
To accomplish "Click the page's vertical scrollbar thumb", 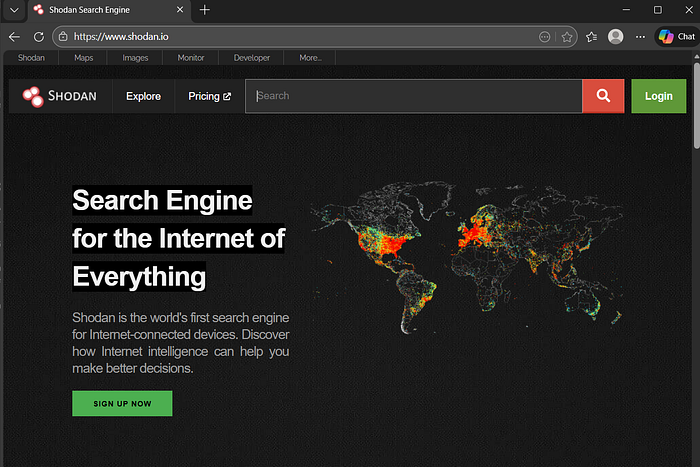I will pos(696,105).
